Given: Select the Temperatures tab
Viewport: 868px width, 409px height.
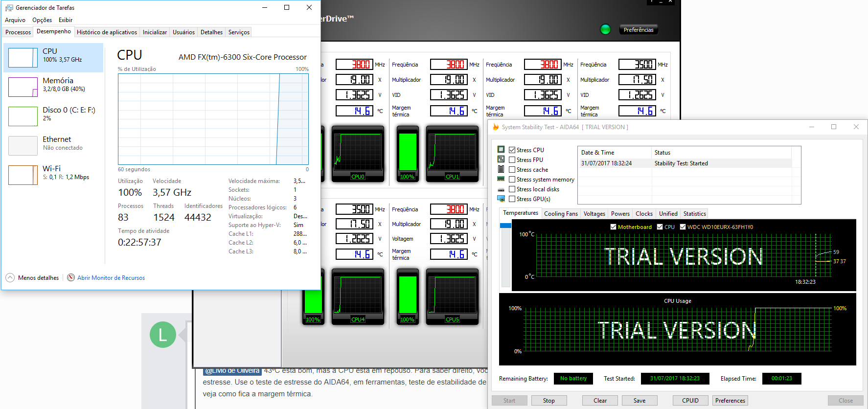Looking at the screenshot, I should click(521, 213).
